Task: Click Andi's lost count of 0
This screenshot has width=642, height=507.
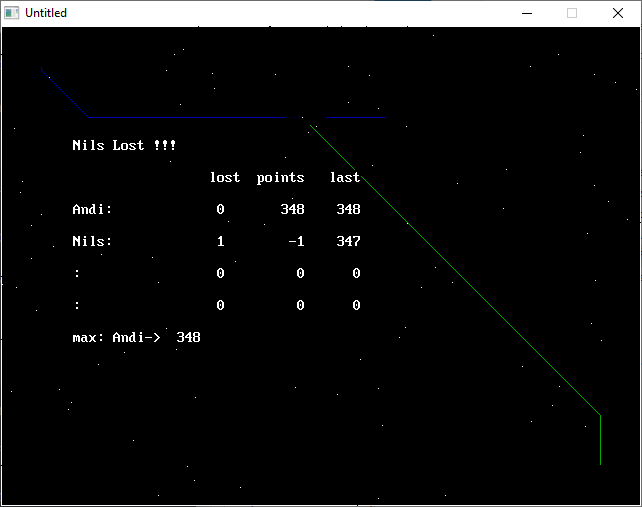Action: point(220,210)
